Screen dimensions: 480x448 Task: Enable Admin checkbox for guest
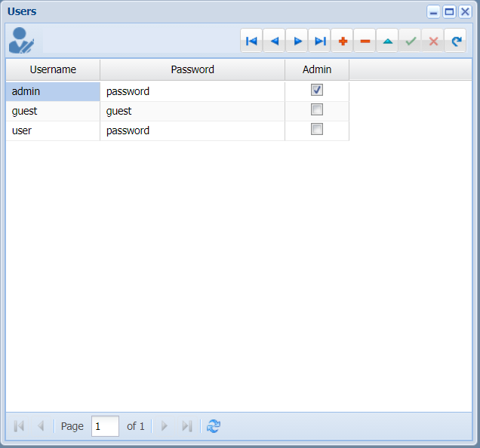coord(317,110)
